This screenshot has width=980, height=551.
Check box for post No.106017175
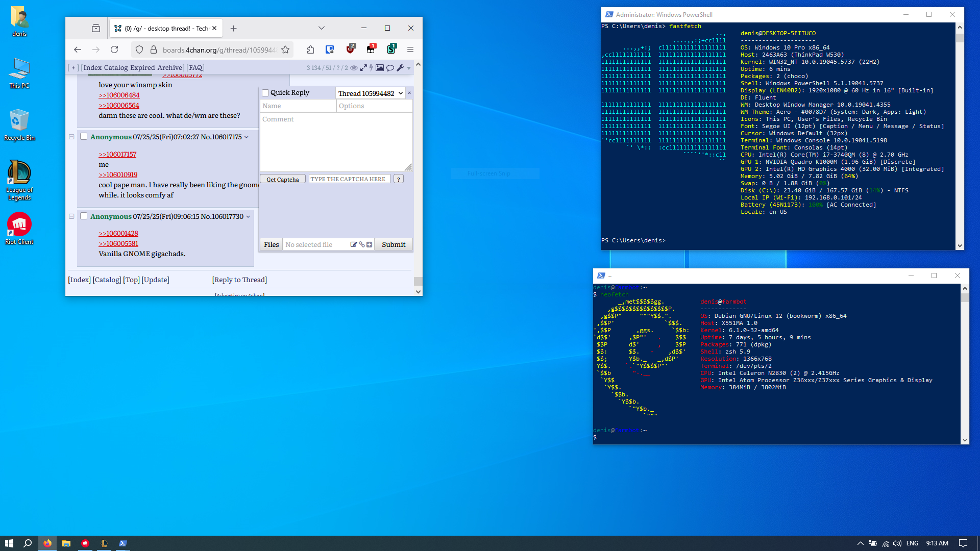(84, 136)
